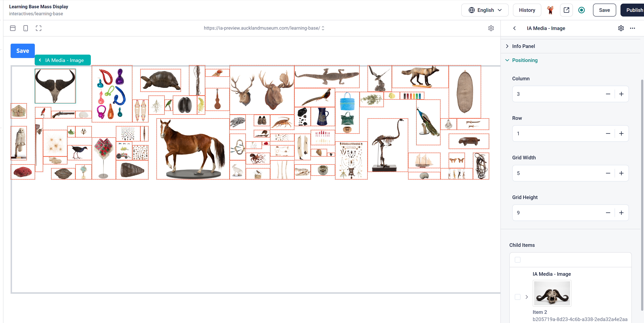
Task: Increase the Grid Width value with plus
Action: click(x=621, y=173)
